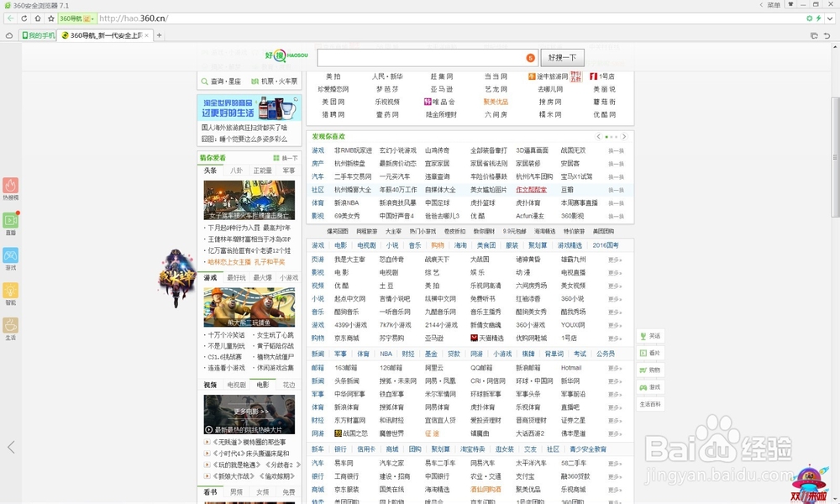This screenshot has height=504, width=840.
Task: Show next page in 发现你喜欢 panel
Action: pyautogui.click(x=624, y=137)
